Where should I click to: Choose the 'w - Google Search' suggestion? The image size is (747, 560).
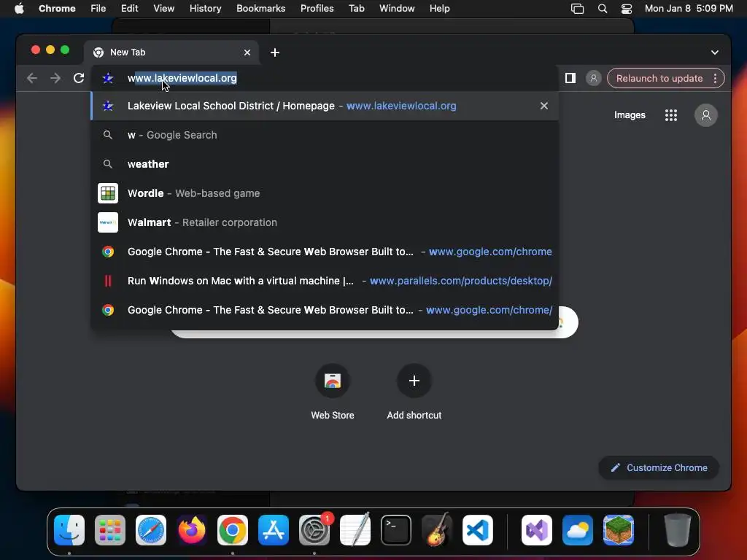pyautogui.click(x=325, y=135)
